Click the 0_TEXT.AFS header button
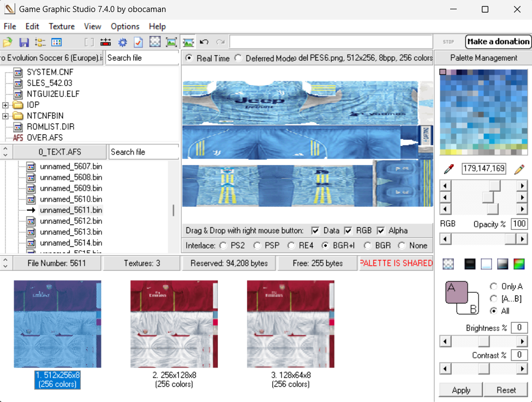The image size is (532, 402). pos(59,152)
